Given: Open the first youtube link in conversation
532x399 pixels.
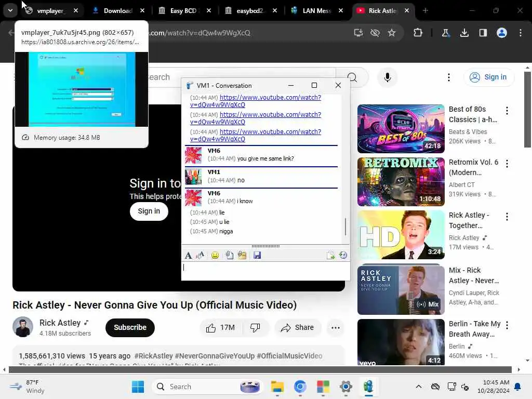Looking at the screenshot, I should tap(256, 101).
